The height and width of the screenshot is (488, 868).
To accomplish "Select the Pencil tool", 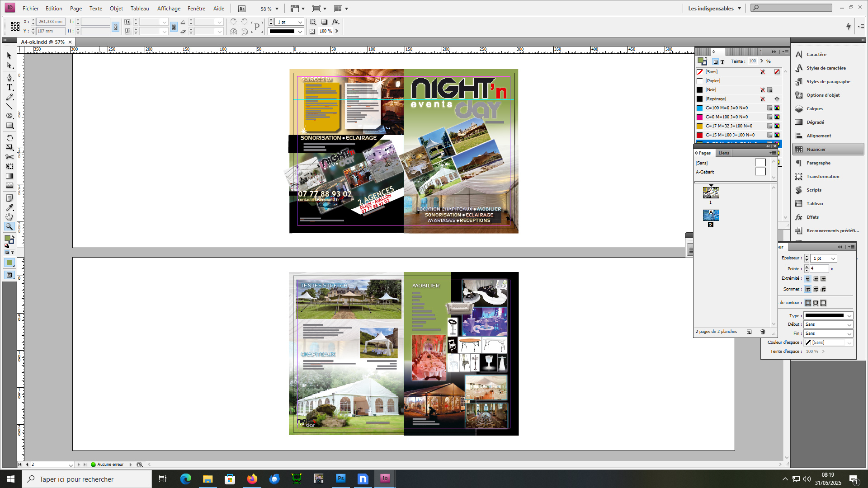I will pos(9,97).
